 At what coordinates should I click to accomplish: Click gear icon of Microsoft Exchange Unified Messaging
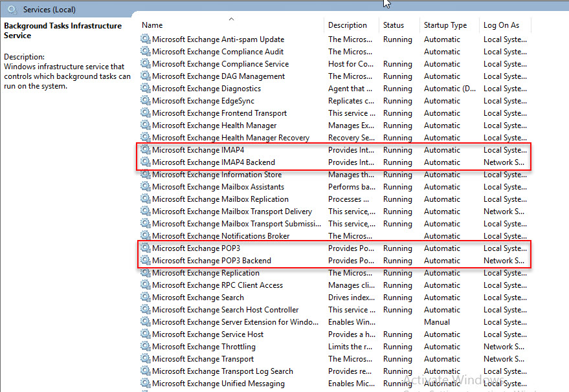point(146,384)
